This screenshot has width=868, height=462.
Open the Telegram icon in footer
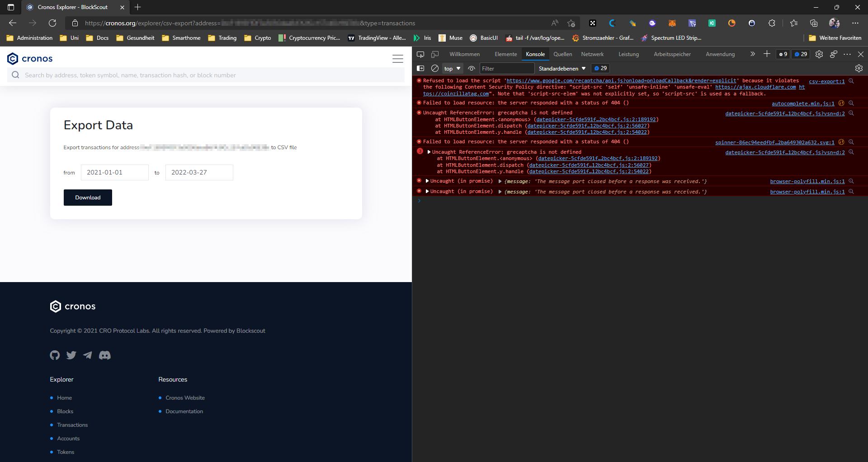(x=88, y=355)
